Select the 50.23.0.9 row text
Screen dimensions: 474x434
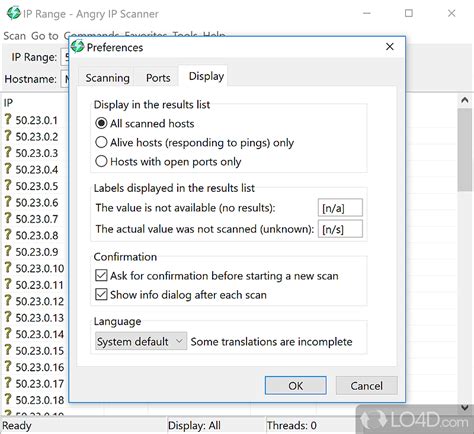coord(37,252)
